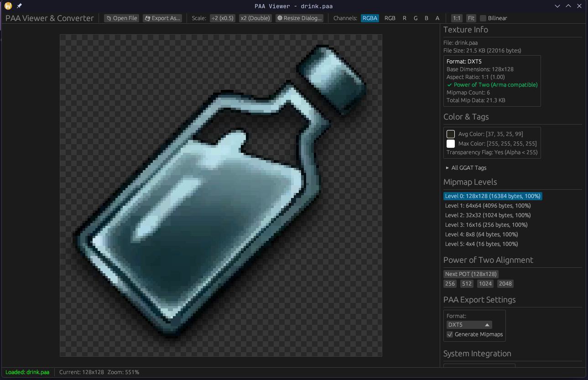
Task: Show only the R channel
Action: pyautogui.click(x=405, y=18)
